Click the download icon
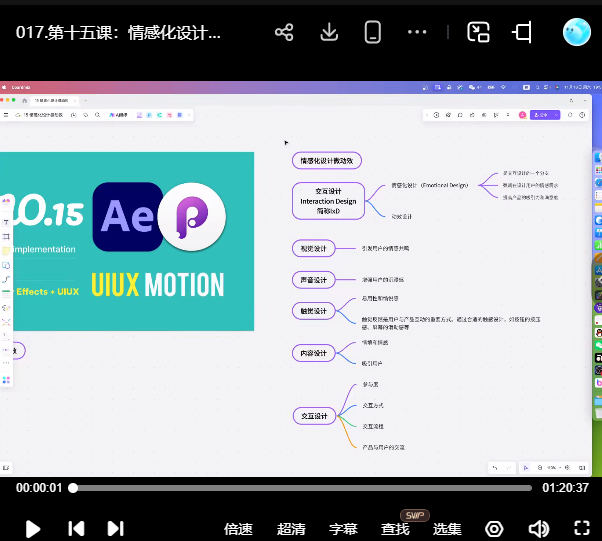602x541 pixels. pos(329,32)
